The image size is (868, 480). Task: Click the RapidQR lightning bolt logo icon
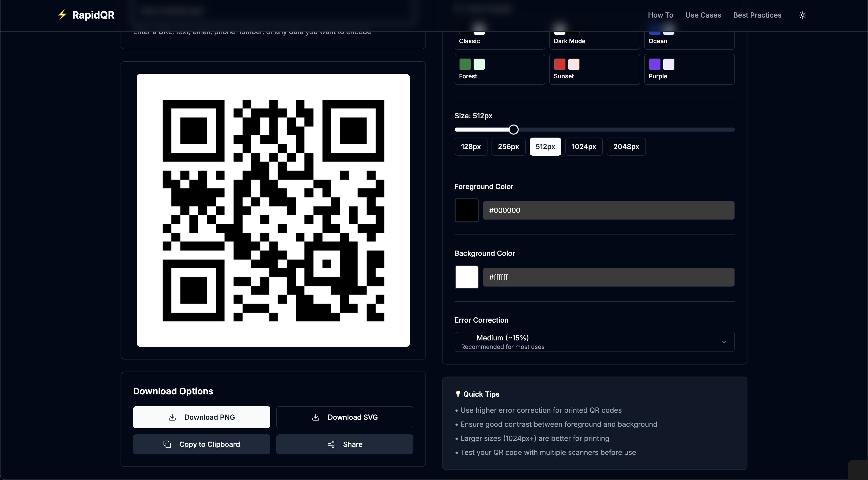tap(62, 15)
